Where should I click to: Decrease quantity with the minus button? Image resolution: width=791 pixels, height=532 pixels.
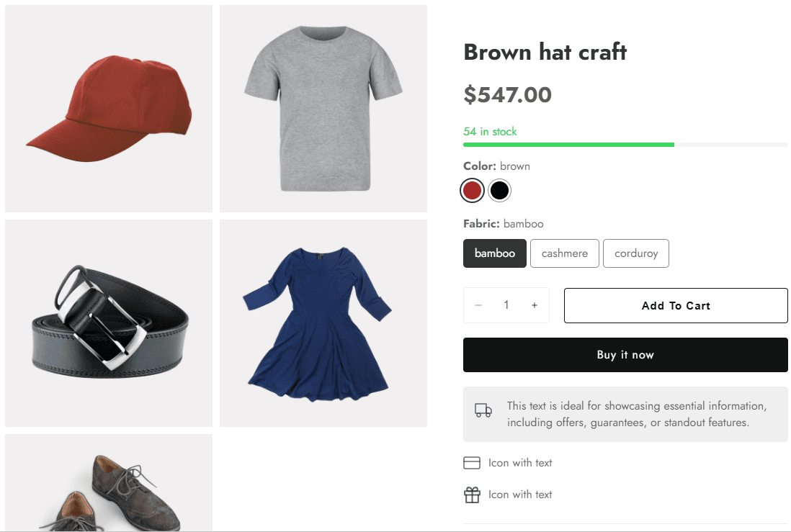(x=478, y=305)
